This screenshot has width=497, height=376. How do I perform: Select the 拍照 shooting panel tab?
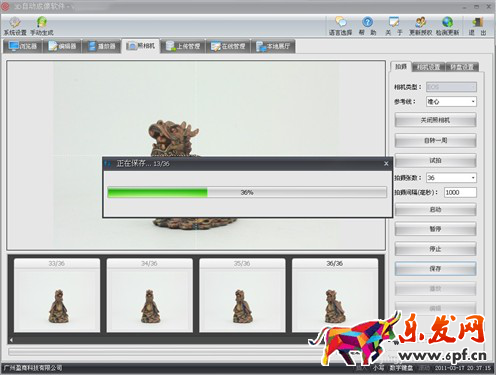[401, 67]
